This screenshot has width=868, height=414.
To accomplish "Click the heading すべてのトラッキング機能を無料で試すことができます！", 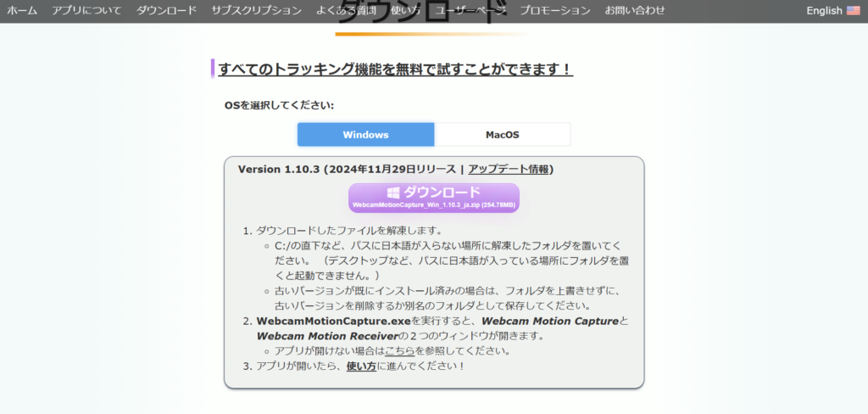I will coord(395,70).
